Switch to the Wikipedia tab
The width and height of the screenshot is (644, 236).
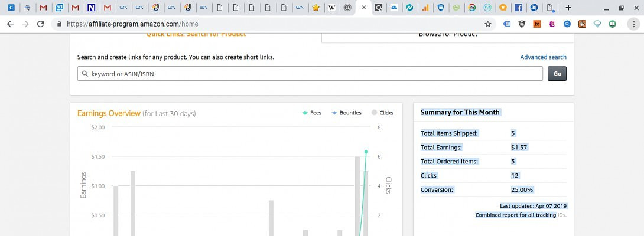click(331, 8)
